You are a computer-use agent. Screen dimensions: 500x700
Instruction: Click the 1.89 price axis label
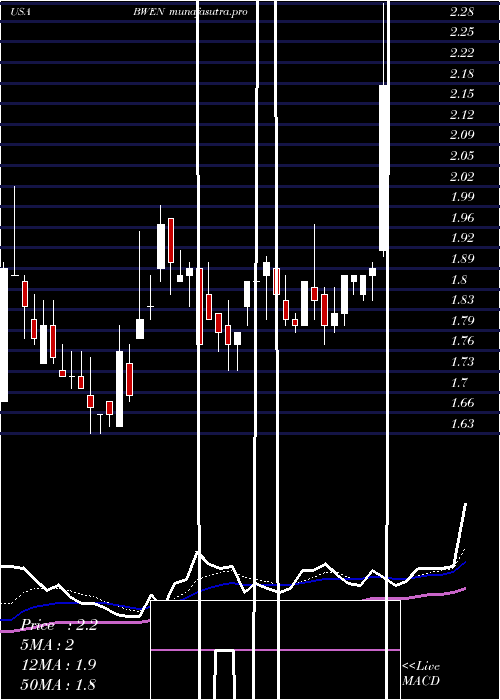click(x=462, y=258)
